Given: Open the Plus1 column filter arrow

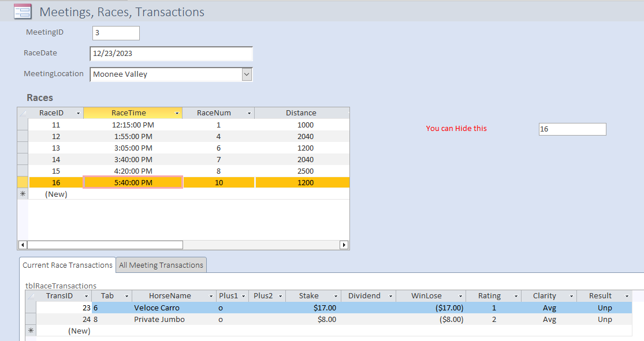Looking at the screenshot, I should pos(243,296).
